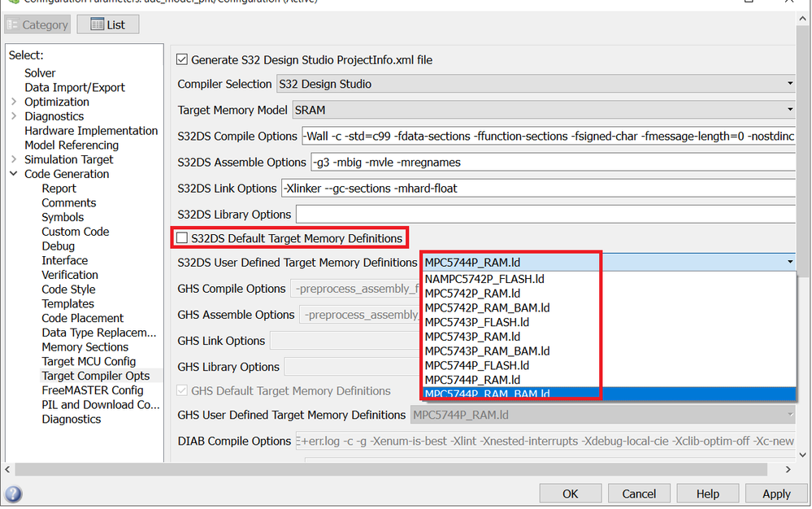Click horizontal scrollbar left arrow
The image size is (812, 509).
7,469
